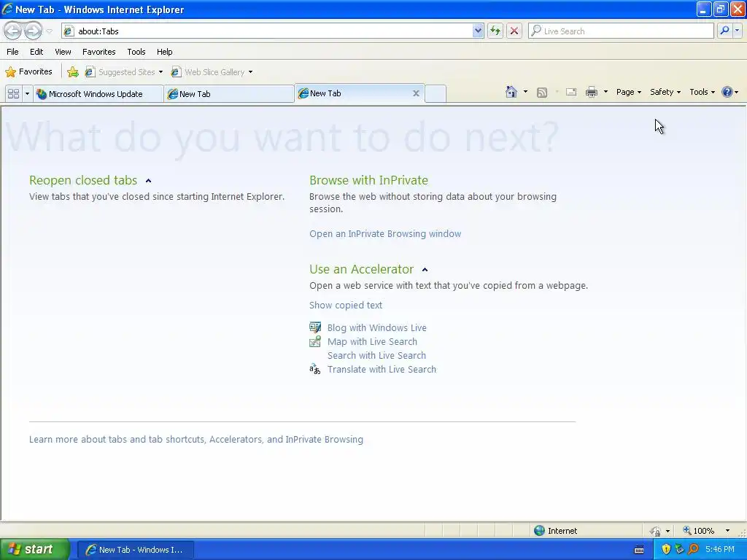Open an InPrivate Browsing window link
Viewport: 747px width, 560px height.
pyautogui.click(x=385, y=234)
